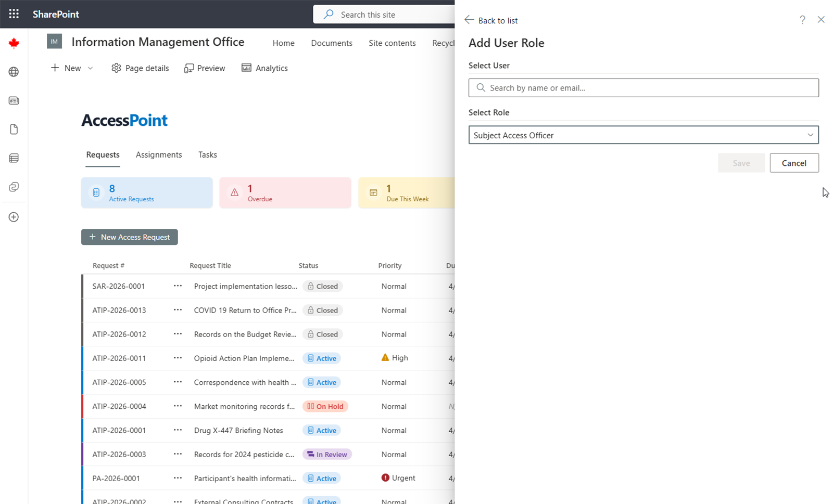This screenshot has width=833, height=504.
Task: Click the plus circle create icon
Action: coord(14,217)
